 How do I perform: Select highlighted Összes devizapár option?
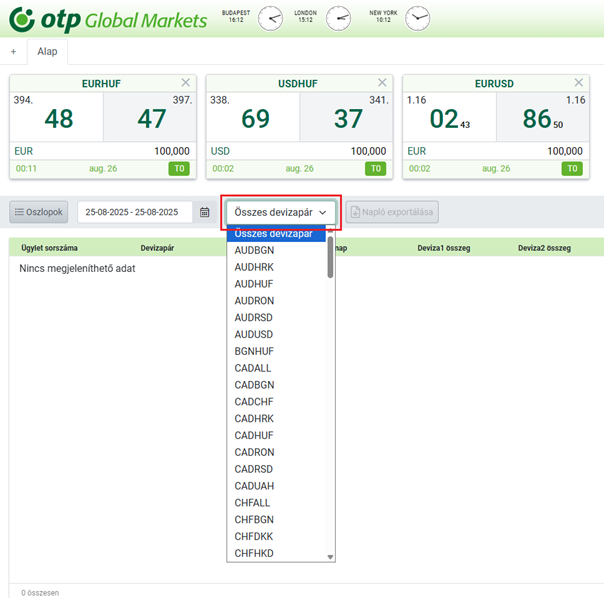[x=276, y=233]
